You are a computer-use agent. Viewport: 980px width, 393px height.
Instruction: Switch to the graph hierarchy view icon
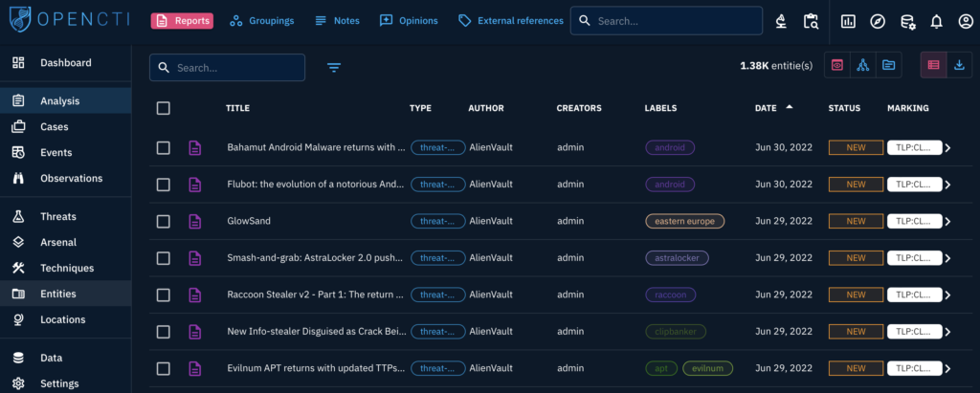[x=862, y=65]
